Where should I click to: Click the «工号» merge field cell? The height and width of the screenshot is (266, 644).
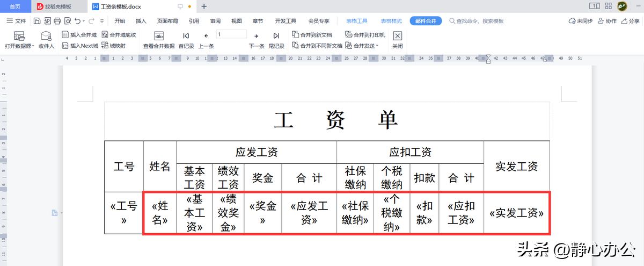click(x=123, y=213)
